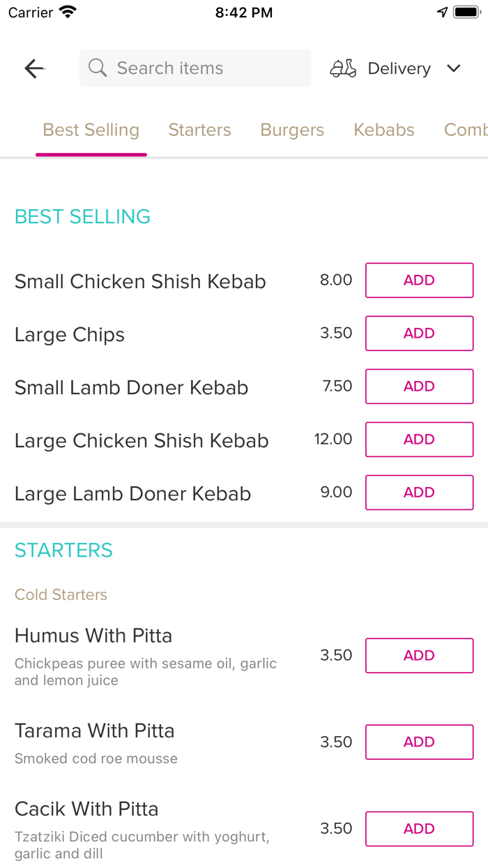The image size is (488, 868).
Task: Open the Burgers tab
Action: tap(292, 130)
